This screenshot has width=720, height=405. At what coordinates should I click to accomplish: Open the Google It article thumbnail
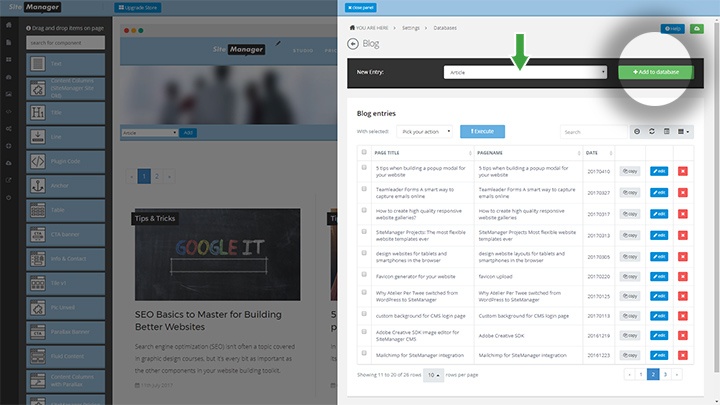coord(218,254)
